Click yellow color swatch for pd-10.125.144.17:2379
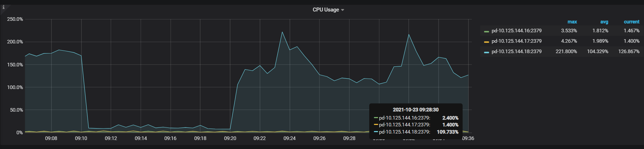Viewport: 644px width, 149px height. [487, 42]
